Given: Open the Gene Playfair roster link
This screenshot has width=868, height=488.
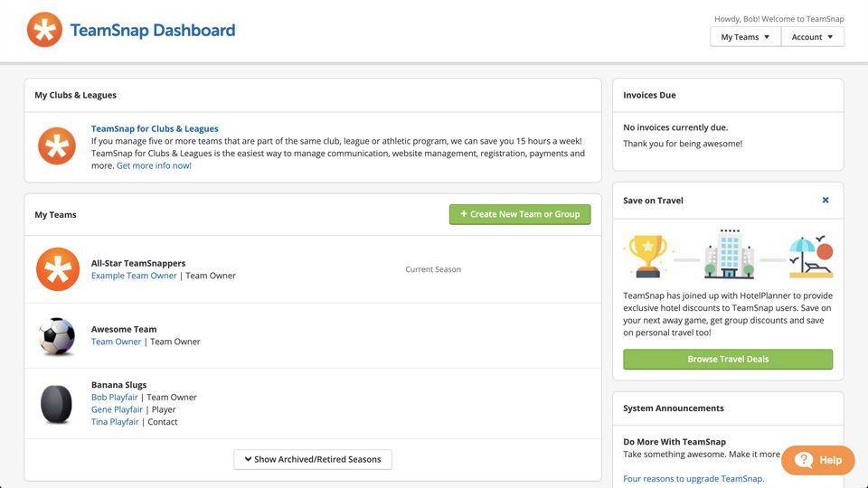Looking at the screenshot, I should point(117,409).
